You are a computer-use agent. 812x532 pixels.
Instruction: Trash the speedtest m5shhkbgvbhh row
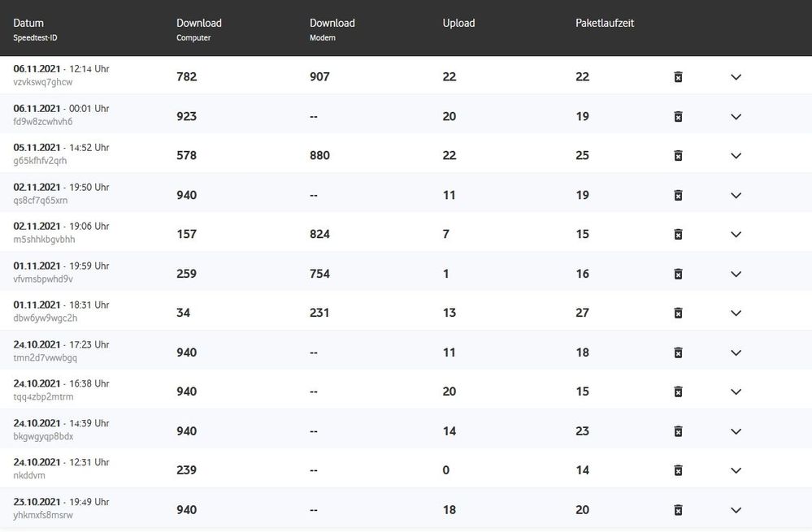[678, 234]
